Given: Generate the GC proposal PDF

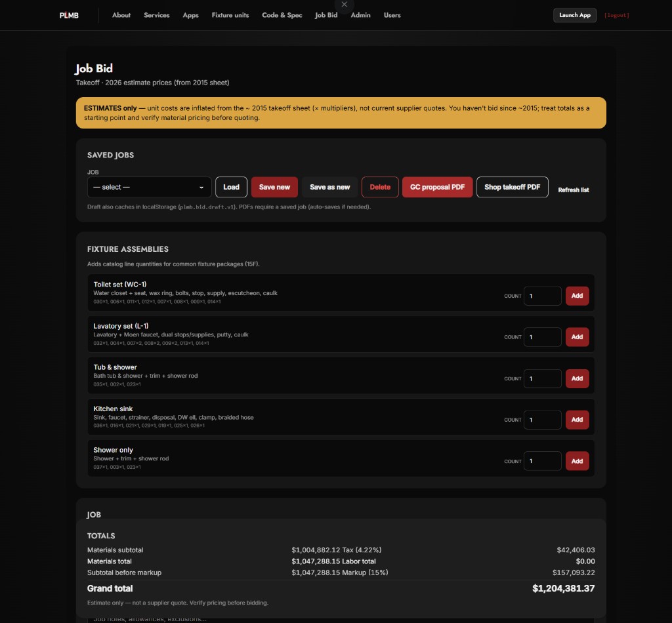Looking at the screenshot, I should (437, 187).
